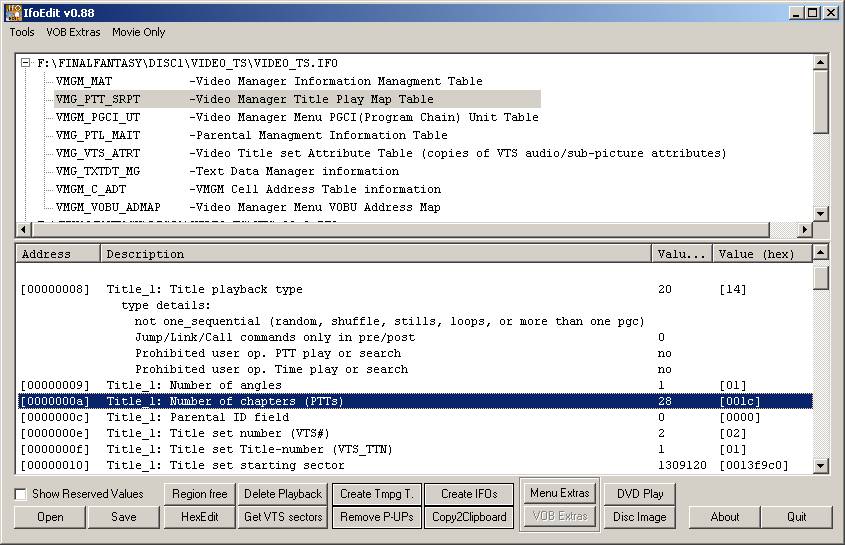Click the HexEdit button
The image size is (845, 545).
pyautogui.click(x=199, y=517)
